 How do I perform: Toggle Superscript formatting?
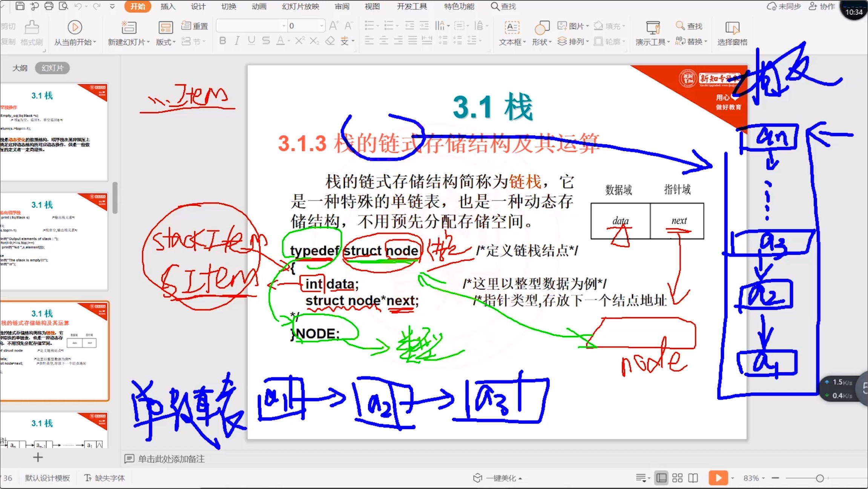click(300, 40)
